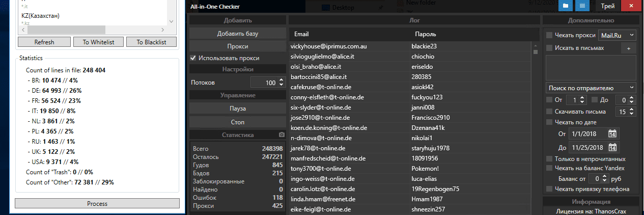Image resolution: width=644 pixels, height=215 pixels.
Task: Enable Чекать прокси checkbox
Action: click(x=549, y=35)
